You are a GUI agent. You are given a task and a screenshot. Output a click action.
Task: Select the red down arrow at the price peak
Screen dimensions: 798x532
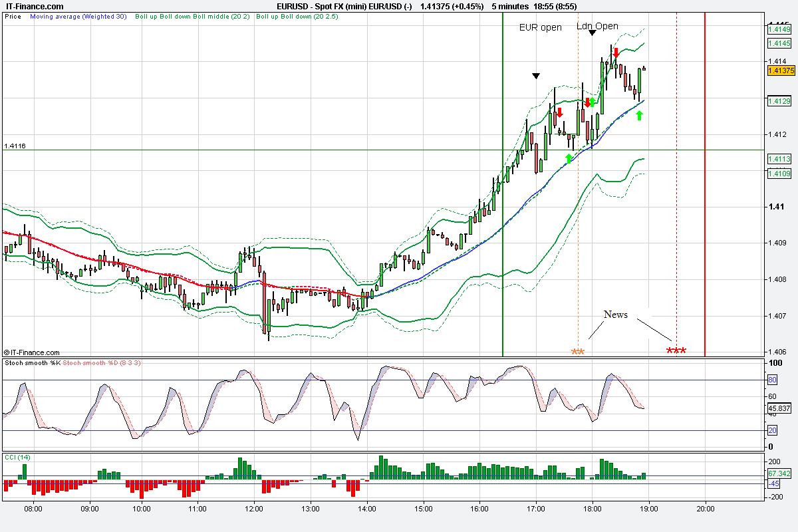click(616, 53)
